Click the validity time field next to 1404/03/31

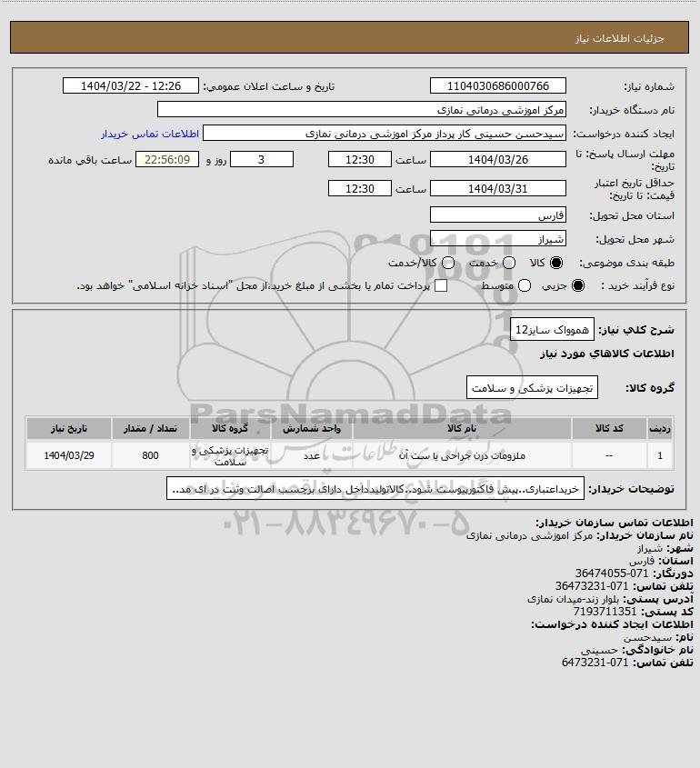pyautogui.click(x=360, y=188)
